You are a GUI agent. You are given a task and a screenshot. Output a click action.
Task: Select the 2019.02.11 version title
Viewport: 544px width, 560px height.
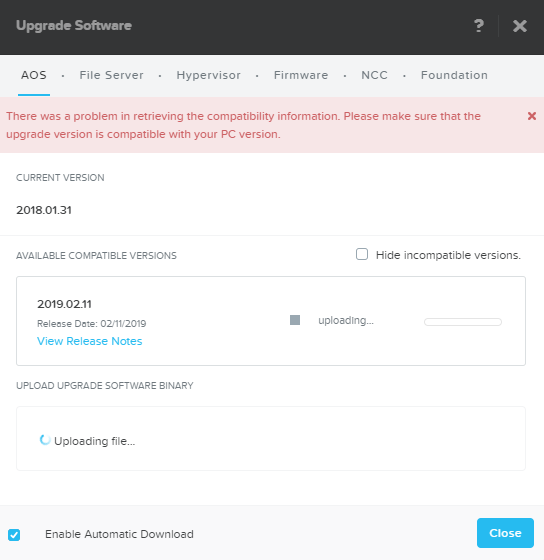coord(64,304)
